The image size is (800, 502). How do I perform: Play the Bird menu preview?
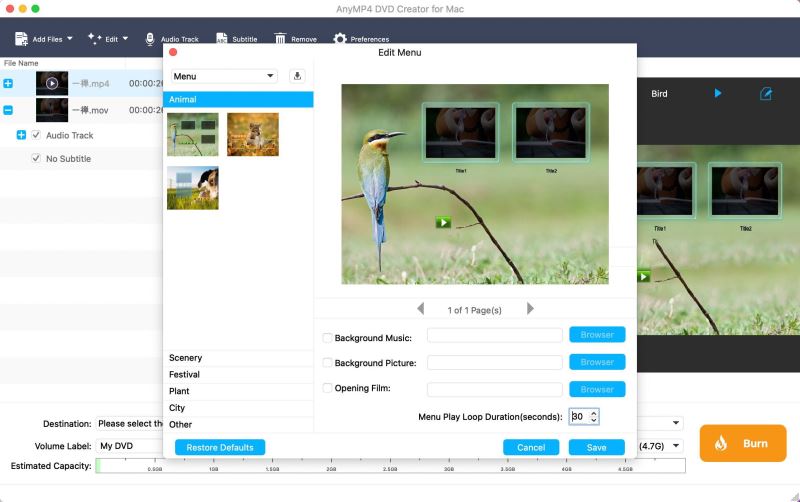718,93
